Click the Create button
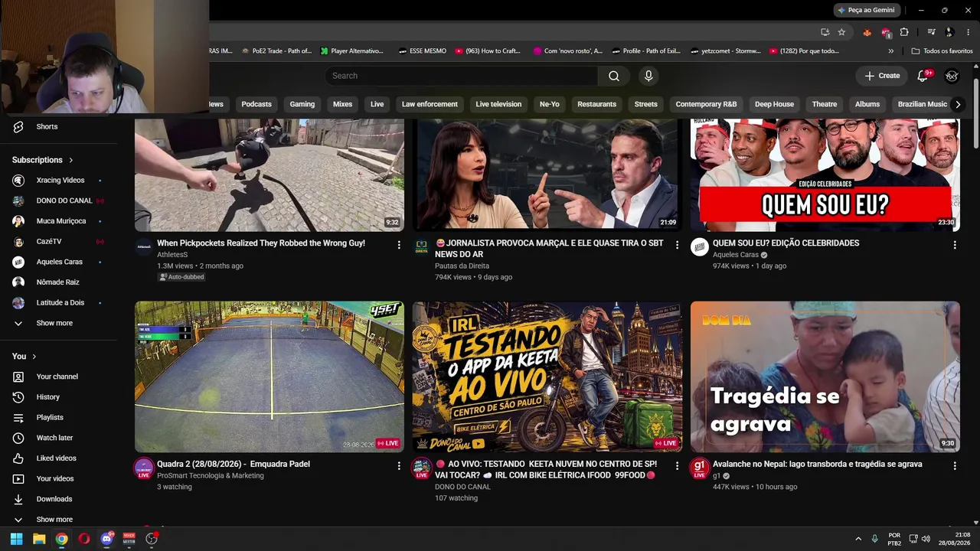The width and height of the screenshot is (980, 551). [882, 76]
